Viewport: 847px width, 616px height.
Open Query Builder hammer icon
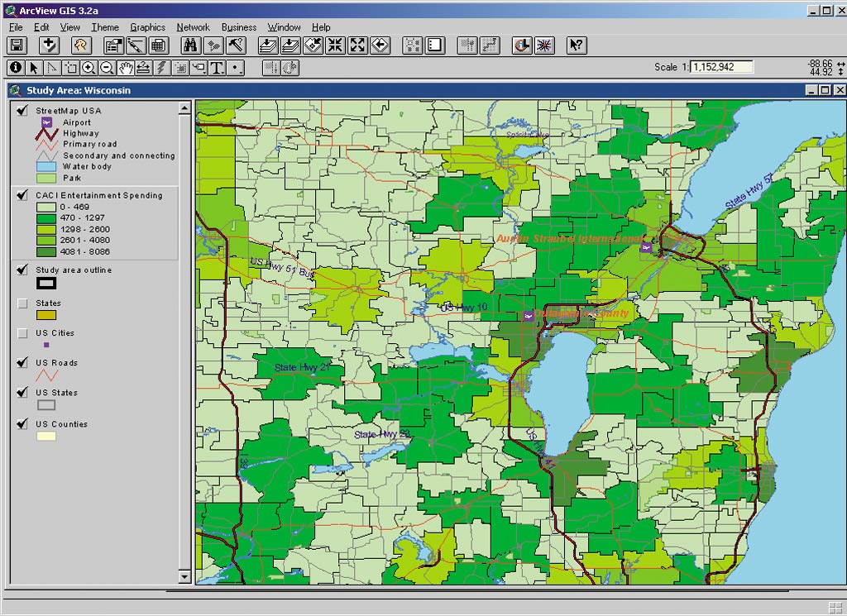[x=236, y=45]
